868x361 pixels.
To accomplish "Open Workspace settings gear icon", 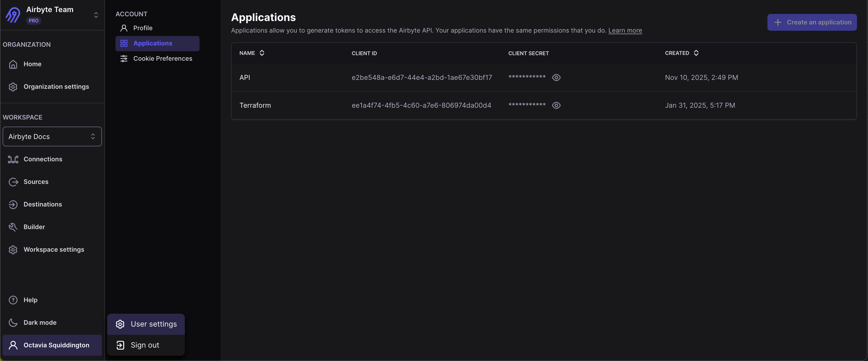I will [13, 249].
